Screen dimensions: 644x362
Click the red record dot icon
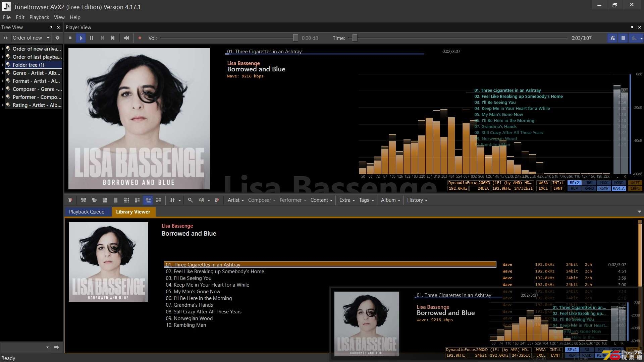[140, 38]
